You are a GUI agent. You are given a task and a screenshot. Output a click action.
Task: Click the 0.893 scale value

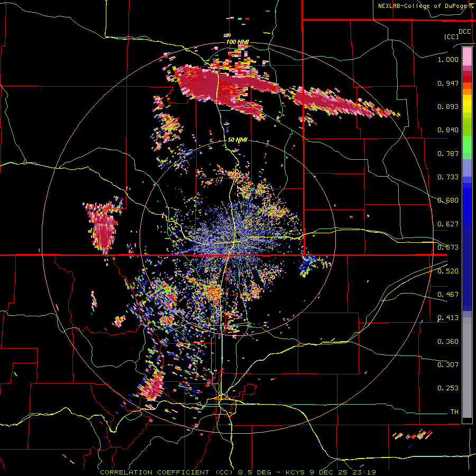tap(448, 106)
